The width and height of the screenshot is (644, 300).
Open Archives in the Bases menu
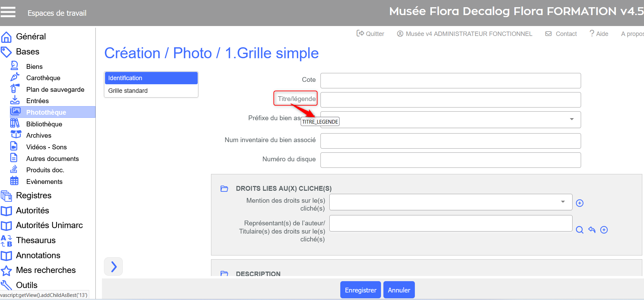pos(39,136)
